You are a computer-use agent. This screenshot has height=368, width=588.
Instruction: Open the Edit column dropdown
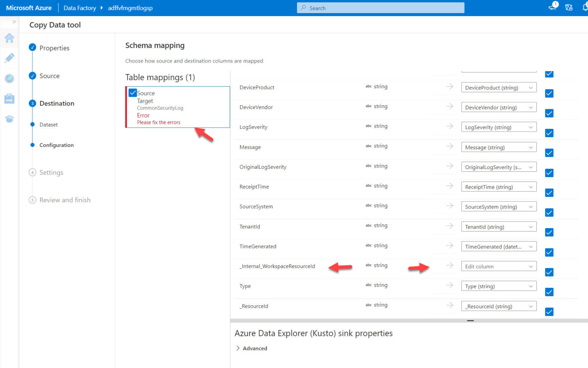point(498,266)
